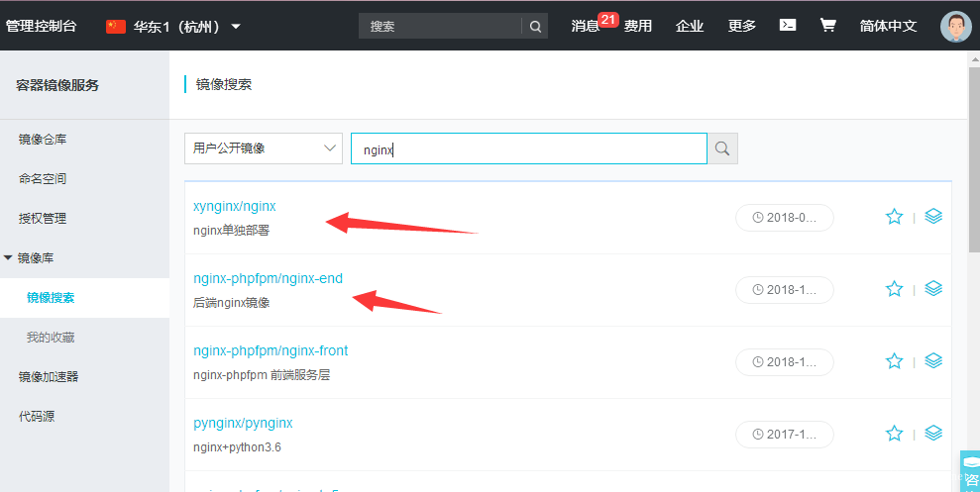Click the page vertical scrollbar thumb
Screen dimensions: 980x492
click(x=974, y=159)
